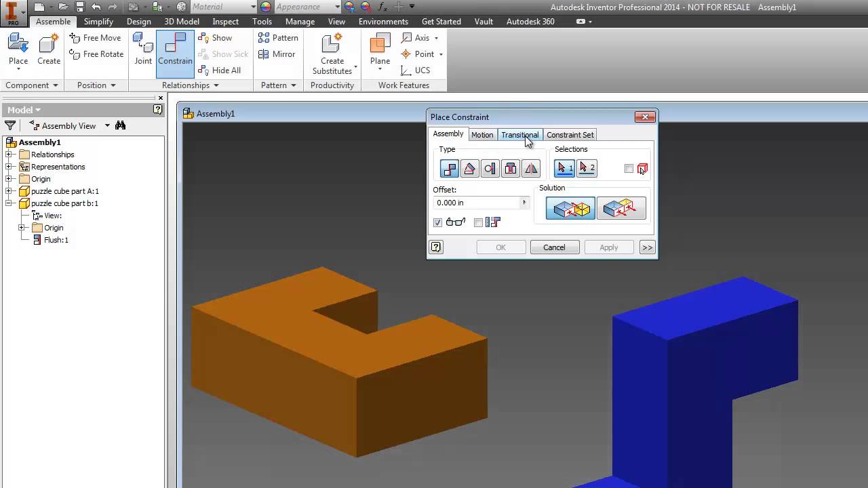
Task: Click the New file icon in quick access toolbar
Action: click(39, 7)
